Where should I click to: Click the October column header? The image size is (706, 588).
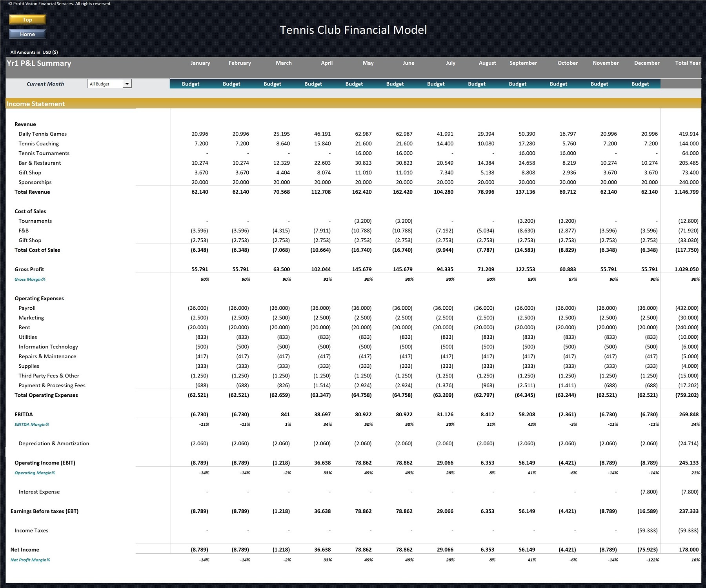click(568, 63)
